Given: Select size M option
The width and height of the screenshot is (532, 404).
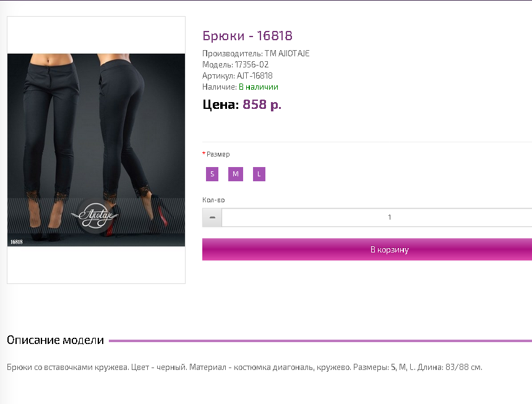Looking at the screenshot, I should point(236,174).
